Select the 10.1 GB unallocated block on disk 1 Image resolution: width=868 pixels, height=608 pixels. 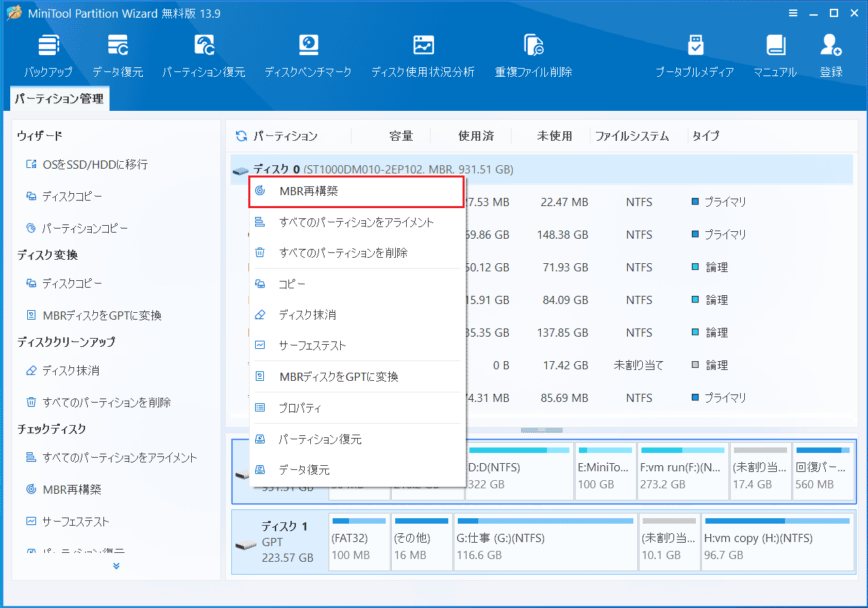(x=669, y=541)
